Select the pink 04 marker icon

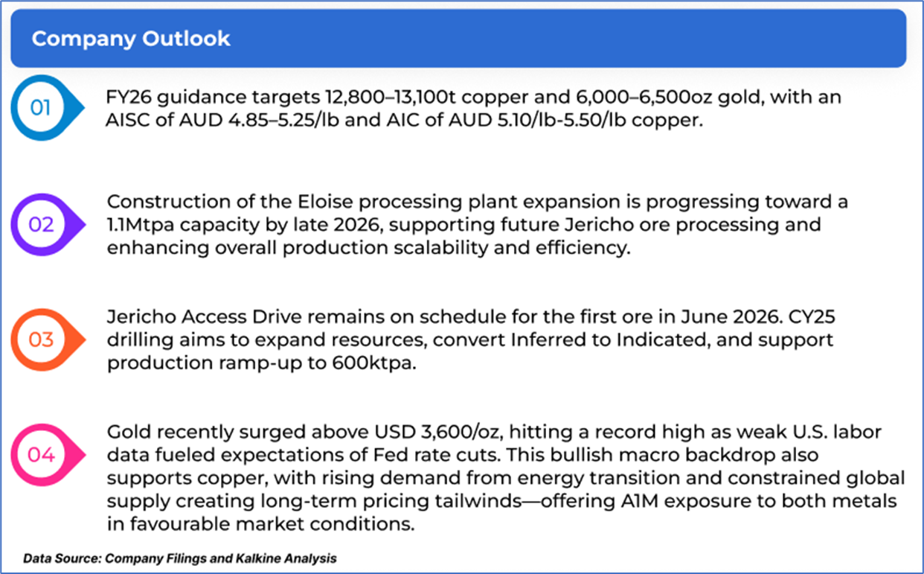[x=42, y=456]
